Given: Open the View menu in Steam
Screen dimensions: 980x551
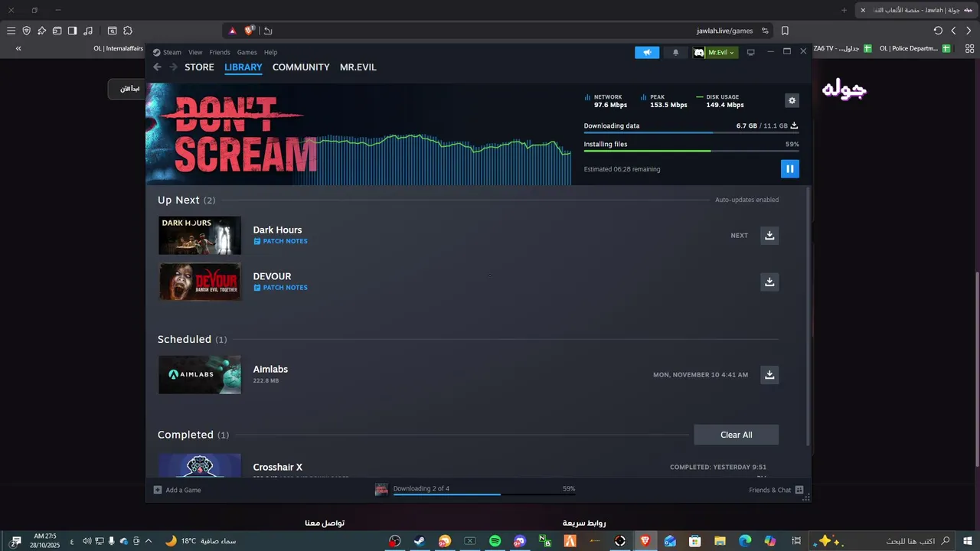Looking at the screenshot, I should (195, 52).
